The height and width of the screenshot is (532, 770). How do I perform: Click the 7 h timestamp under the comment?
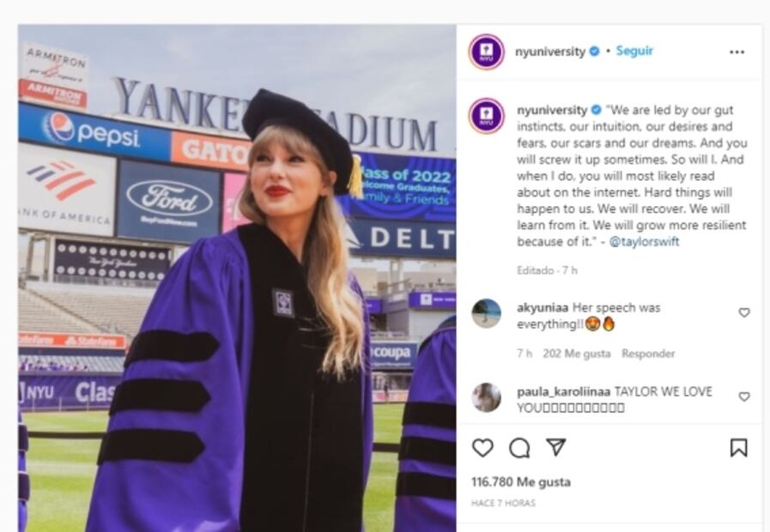pyautogui.click(x=522, y=353)
